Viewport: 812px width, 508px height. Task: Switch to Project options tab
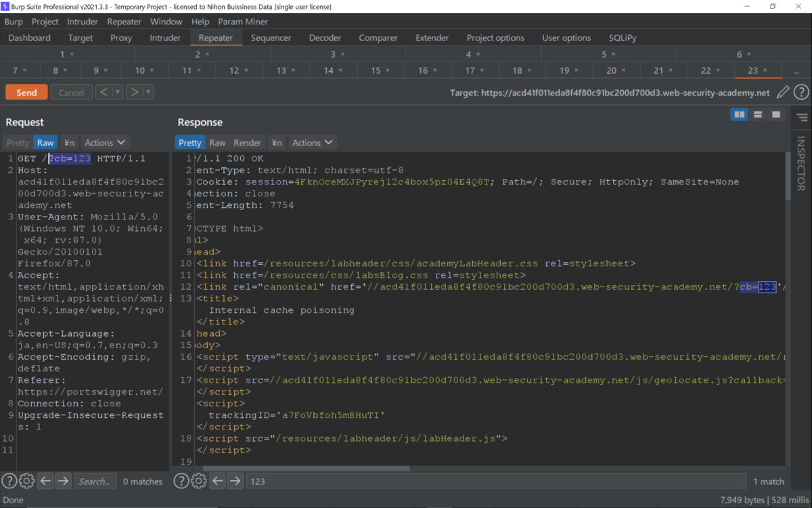point(495,38)
